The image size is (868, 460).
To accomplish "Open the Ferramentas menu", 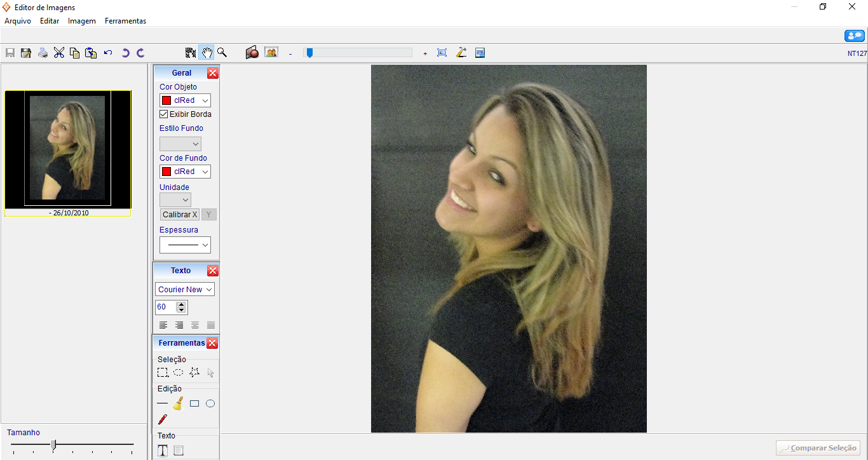I will 125,21.
